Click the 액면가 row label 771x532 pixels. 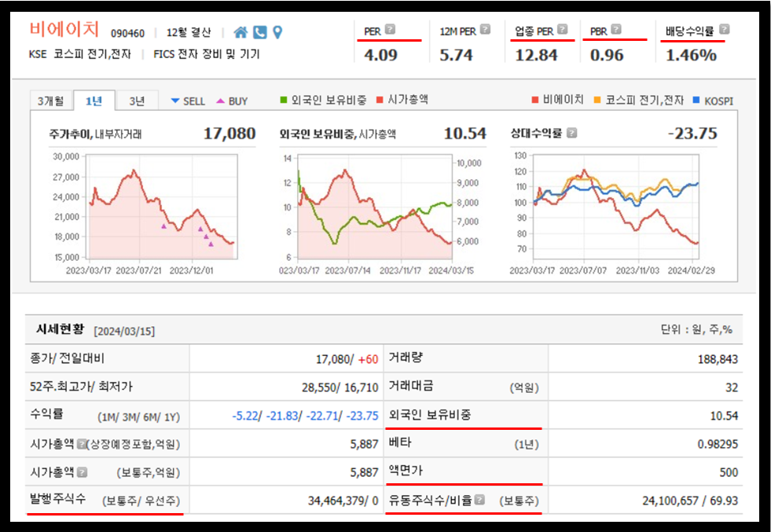point(406,471)
